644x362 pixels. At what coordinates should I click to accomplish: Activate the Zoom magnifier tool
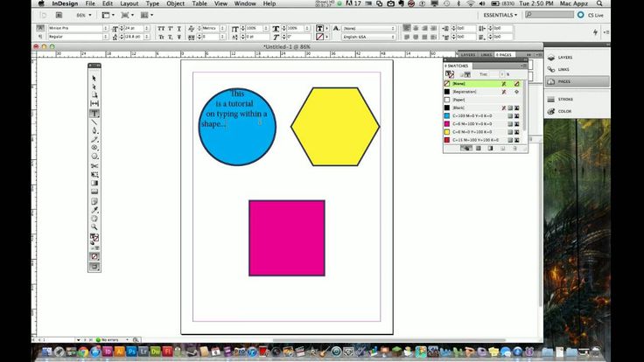94,227
